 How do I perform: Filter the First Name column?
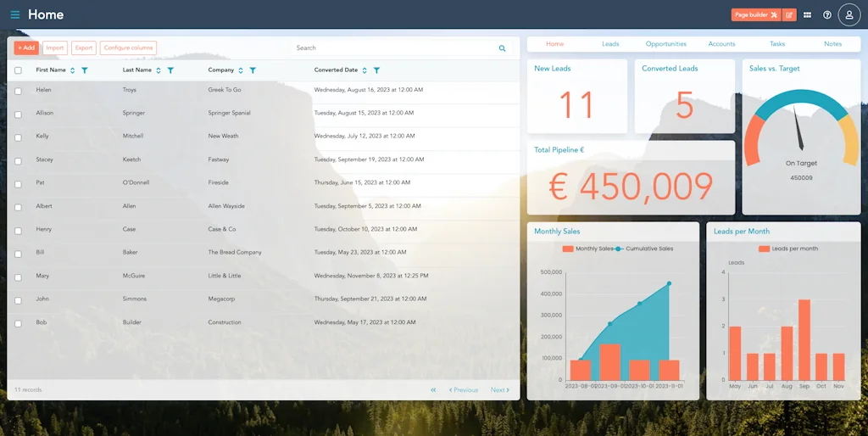pyautogui.click(x=85, y=70)
